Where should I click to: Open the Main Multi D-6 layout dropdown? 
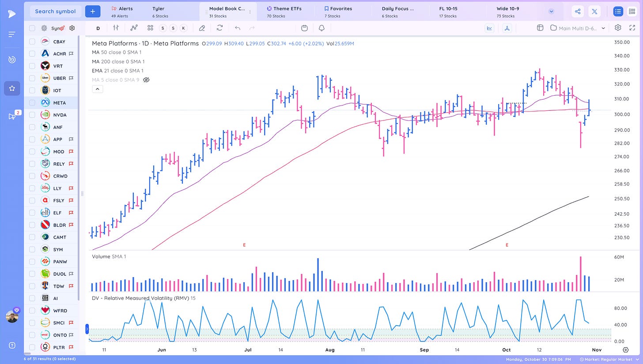pyautogui.click(x=577, y=28)
